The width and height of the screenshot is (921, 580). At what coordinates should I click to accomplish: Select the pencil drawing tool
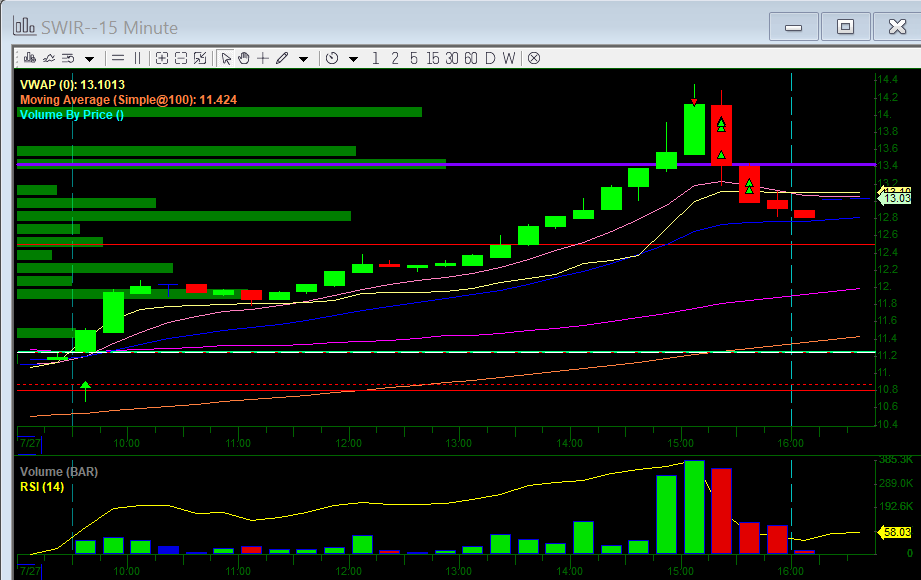282,58
